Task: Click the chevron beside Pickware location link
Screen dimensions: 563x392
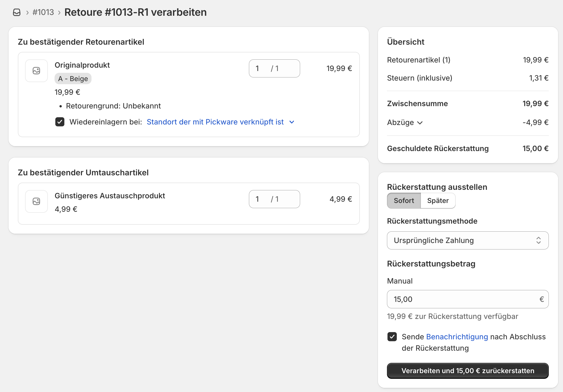Action: coord(292,122)
